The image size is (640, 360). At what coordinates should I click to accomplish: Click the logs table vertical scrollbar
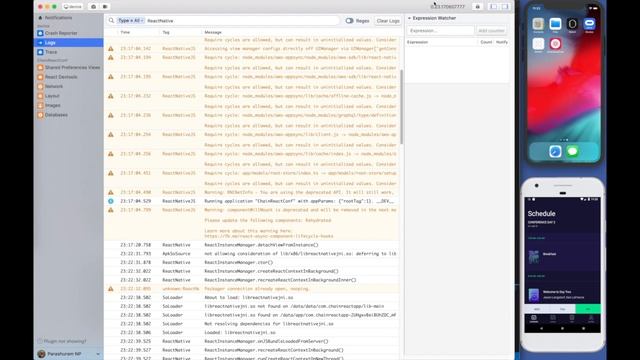pyautogui.click(x=402, y=107)
